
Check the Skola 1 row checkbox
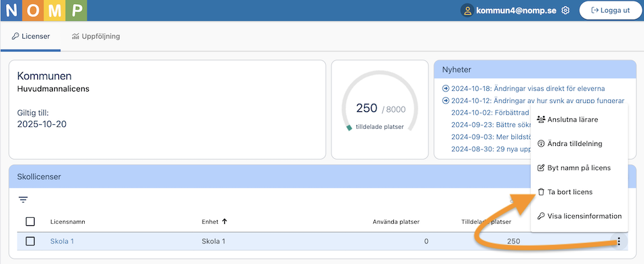coord(30,242)
